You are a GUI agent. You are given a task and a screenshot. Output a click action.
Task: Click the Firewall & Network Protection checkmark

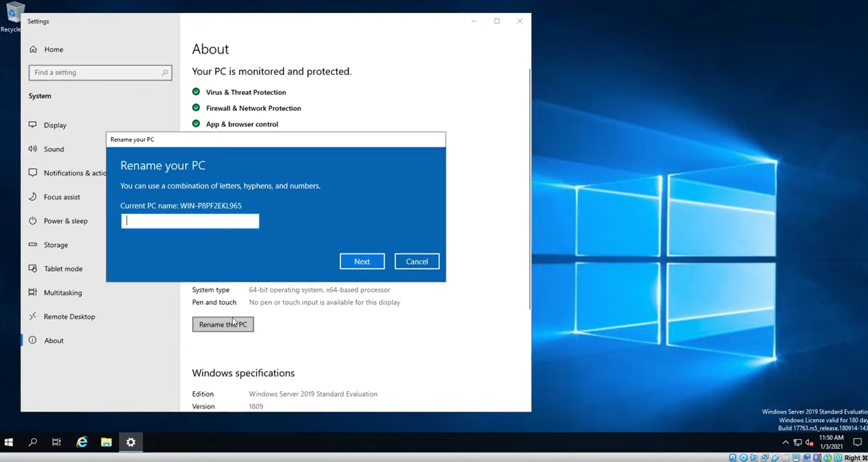coord(196,107)
